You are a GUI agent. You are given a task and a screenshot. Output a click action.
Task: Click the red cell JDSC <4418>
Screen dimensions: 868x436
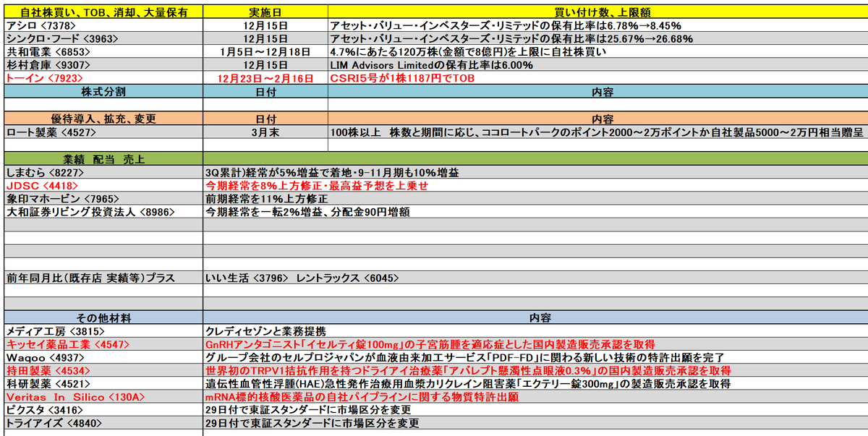103,186
